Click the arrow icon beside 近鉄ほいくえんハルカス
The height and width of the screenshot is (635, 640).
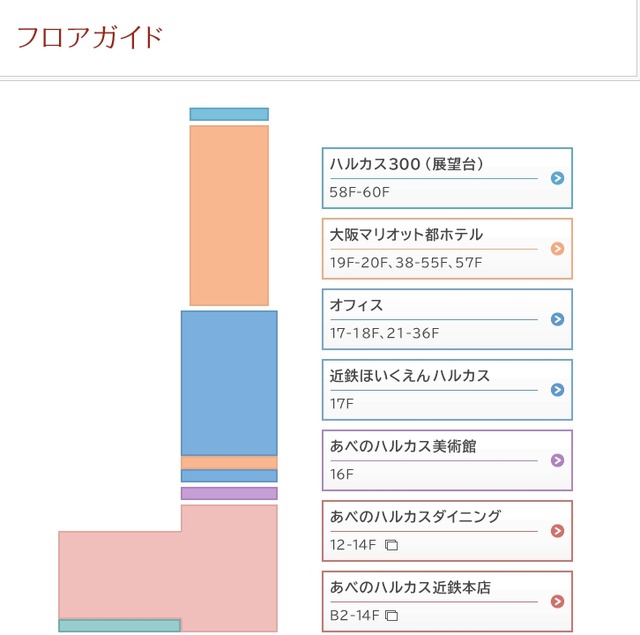(557, 390)
